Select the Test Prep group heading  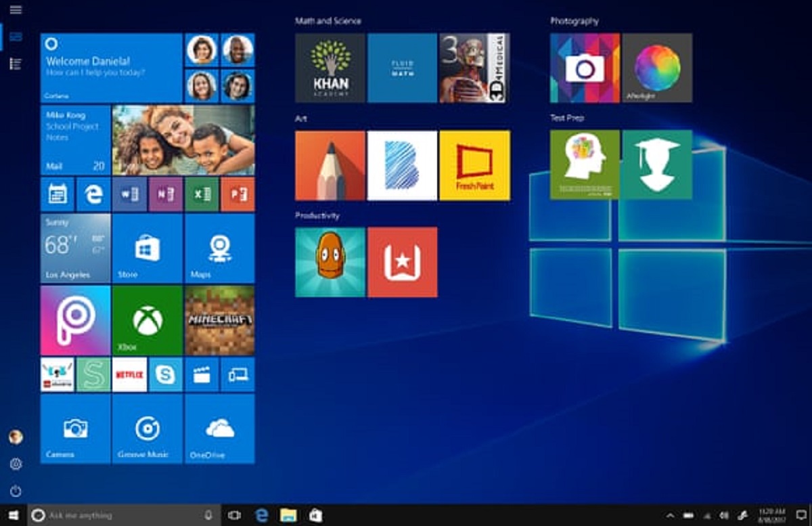pos(567,118)
